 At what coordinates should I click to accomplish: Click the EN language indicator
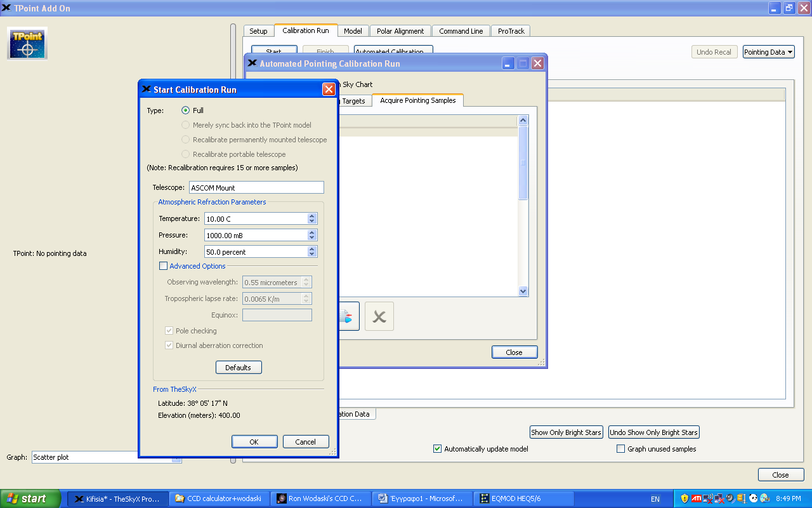655,499
